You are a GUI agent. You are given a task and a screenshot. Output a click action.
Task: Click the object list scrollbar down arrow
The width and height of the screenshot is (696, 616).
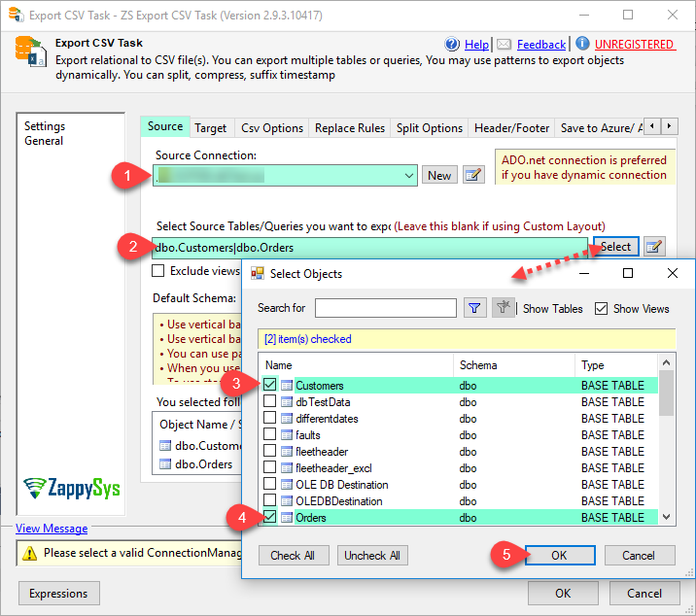666,517
